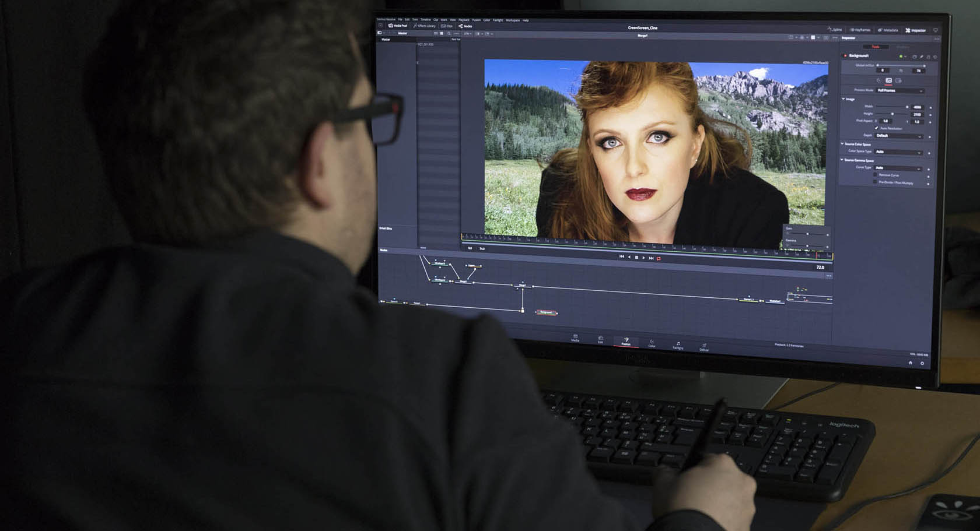
Task: Collapse the Source Gamma Space section
Action: [842, 160]
